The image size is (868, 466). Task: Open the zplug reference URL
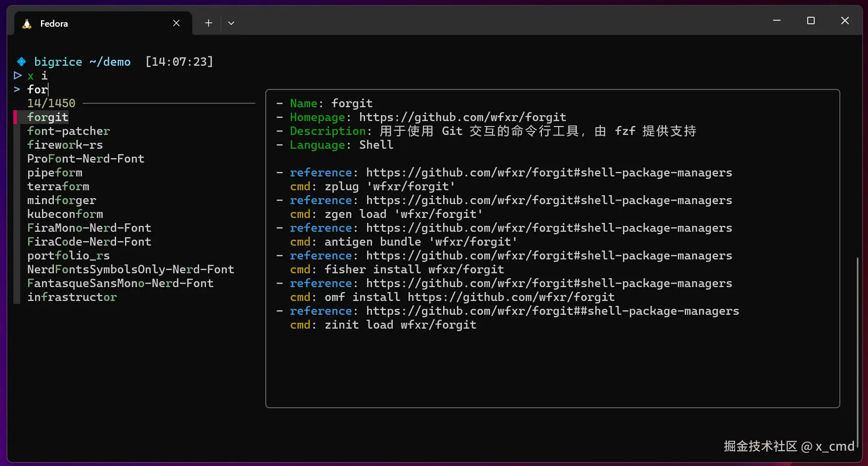[x=549, y=172]
